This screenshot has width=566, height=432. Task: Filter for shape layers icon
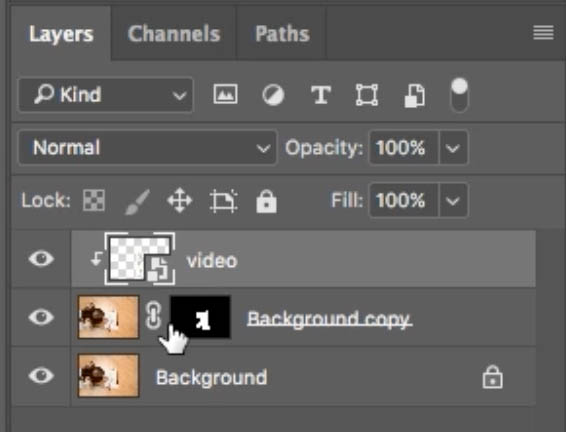367,95
